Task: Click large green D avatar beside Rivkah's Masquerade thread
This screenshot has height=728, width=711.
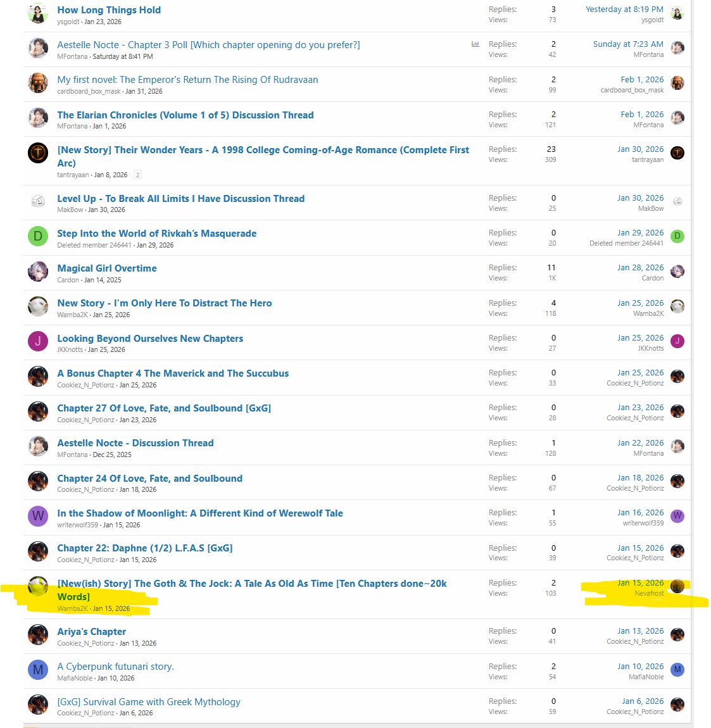Action: click(38, 237)
